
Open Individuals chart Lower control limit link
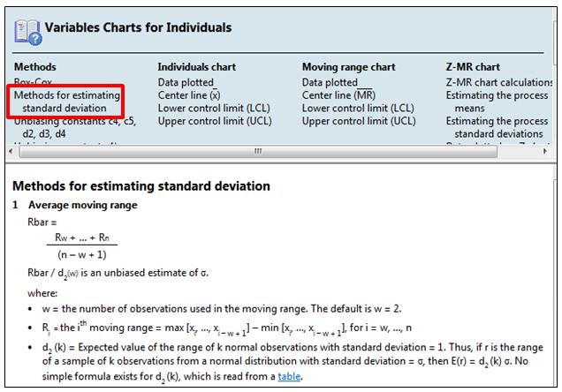(214, 109)
